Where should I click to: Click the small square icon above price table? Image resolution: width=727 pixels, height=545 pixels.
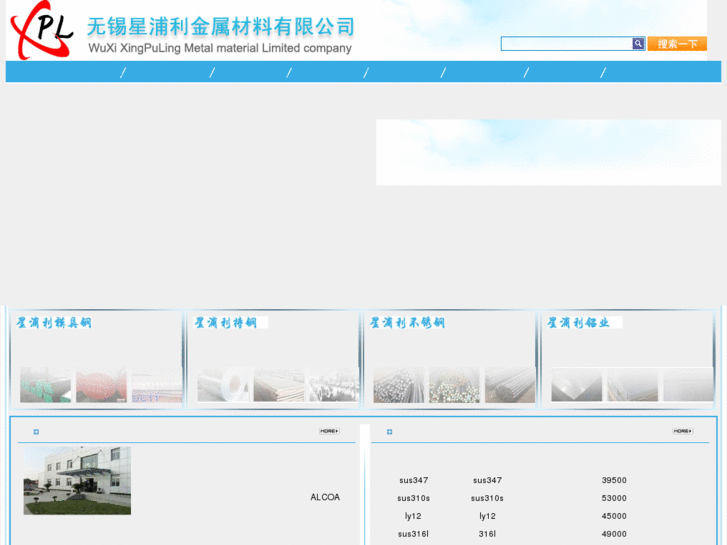point(389,432)
